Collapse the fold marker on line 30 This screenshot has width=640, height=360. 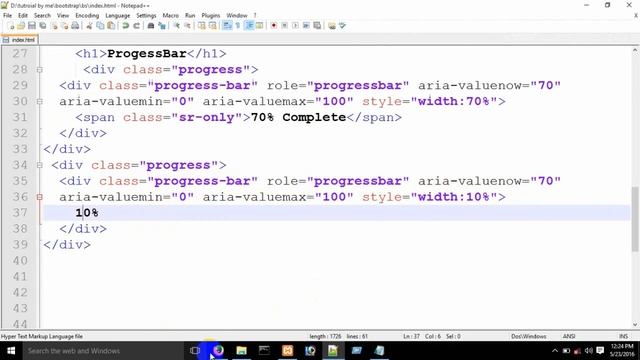(x=40, y=102)
